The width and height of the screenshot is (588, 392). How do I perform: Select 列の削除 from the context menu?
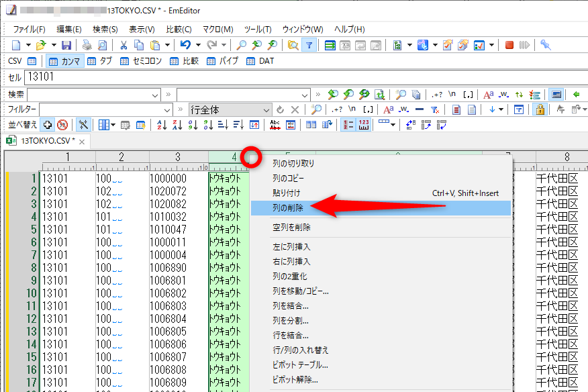tap(381, 208)
